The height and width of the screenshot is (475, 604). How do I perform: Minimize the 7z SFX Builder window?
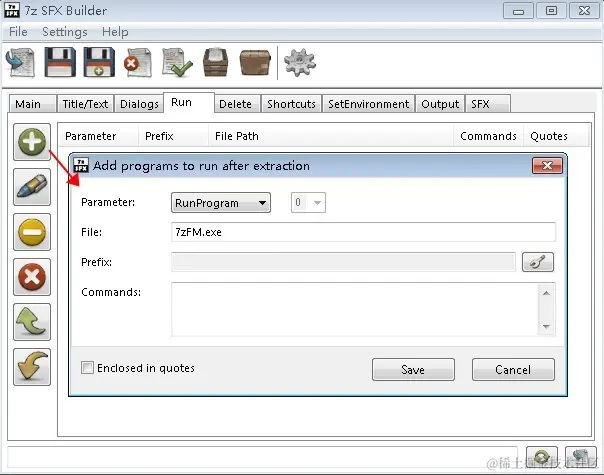[518, 11]
